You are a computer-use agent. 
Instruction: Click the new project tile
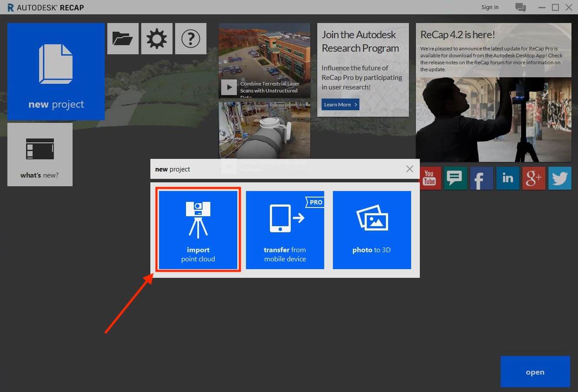56,72
